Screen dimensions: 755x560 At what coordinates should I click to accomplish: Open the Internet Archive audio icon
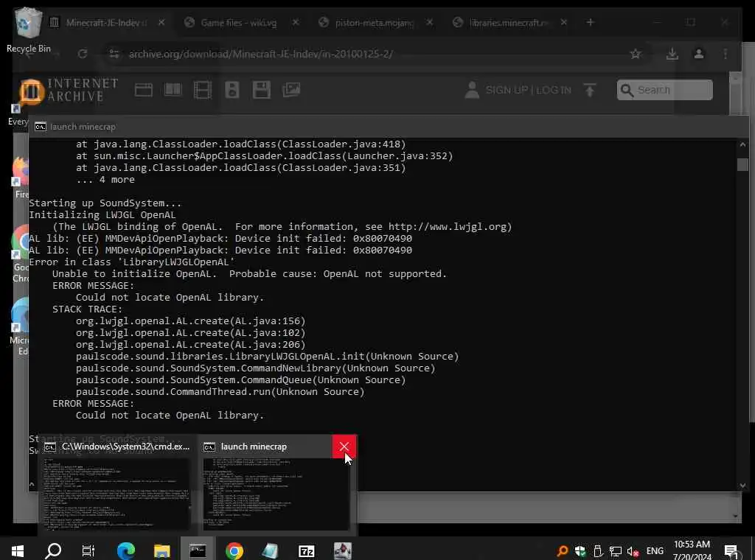pyautogui.click(x=232, y=90)
